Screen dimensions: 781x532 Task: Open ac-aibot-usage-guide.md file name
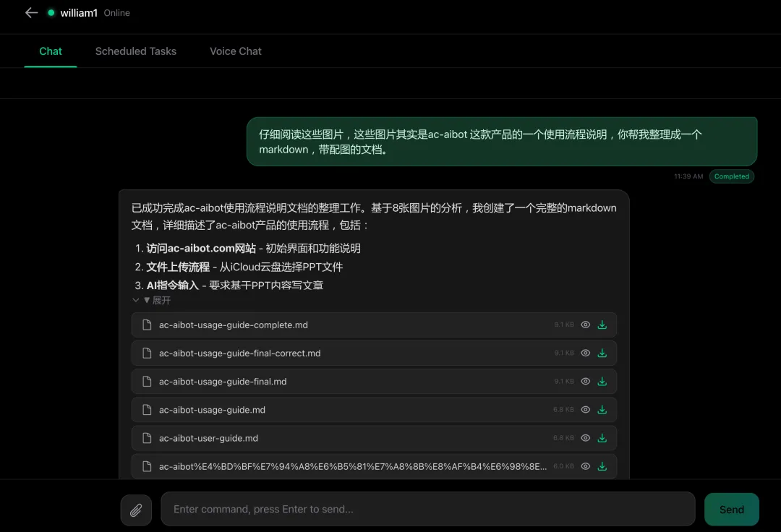(x=212, y=410)
